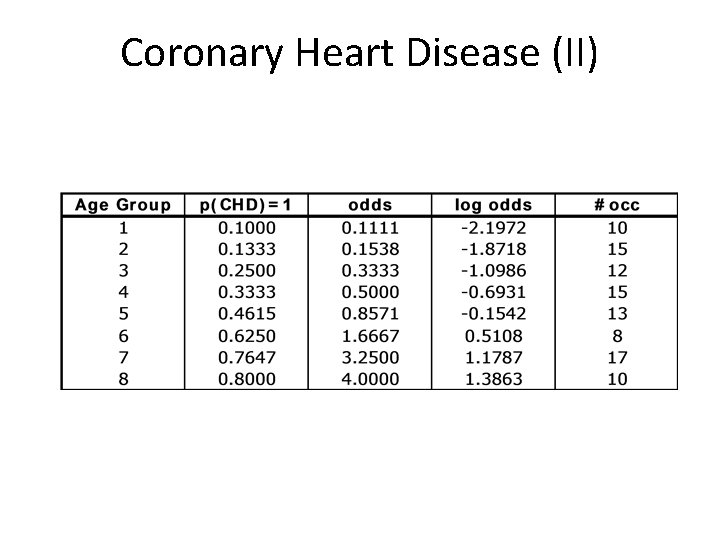
Task: Click the occurrence count 17
Action: (x=617, y=357)
